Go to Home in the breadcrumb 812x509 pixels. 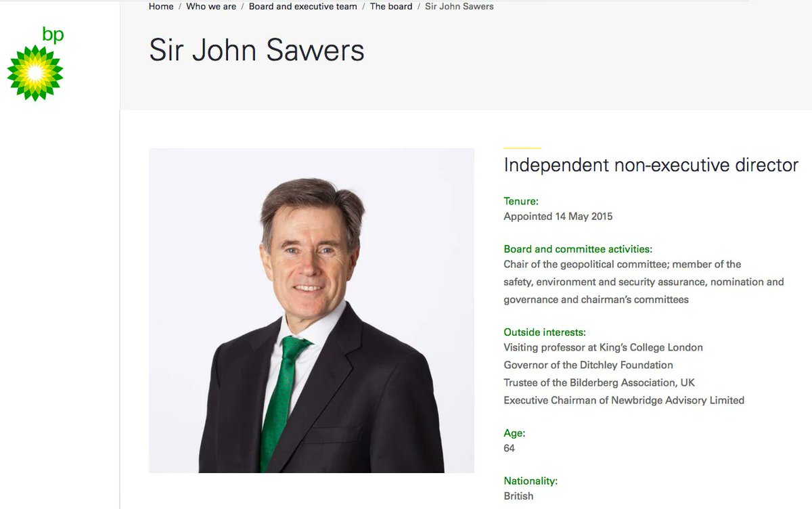[161, 6]
